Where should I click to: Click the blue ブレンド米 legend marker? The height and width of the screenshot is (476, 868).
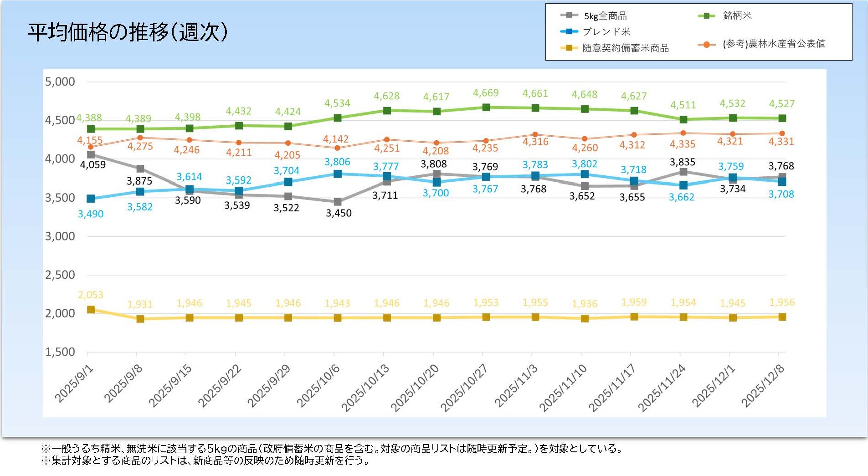coord(569,31)
